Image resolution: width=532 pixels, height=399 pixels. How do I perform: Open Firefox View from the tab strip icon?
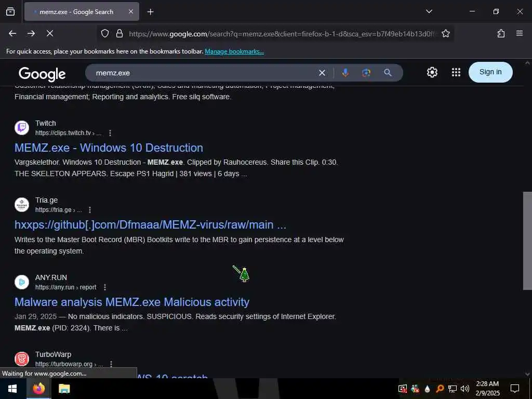[x=10, y=11]
